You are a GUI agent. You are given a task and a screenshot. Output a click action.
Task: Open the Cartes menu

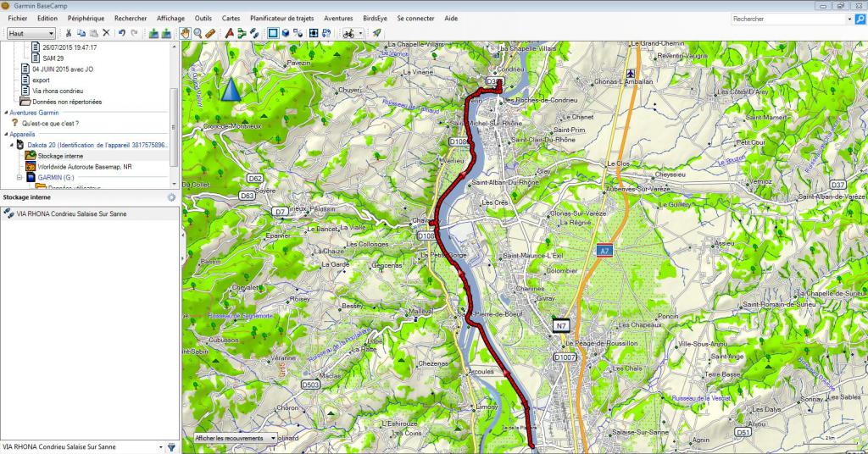pos(231,19)
